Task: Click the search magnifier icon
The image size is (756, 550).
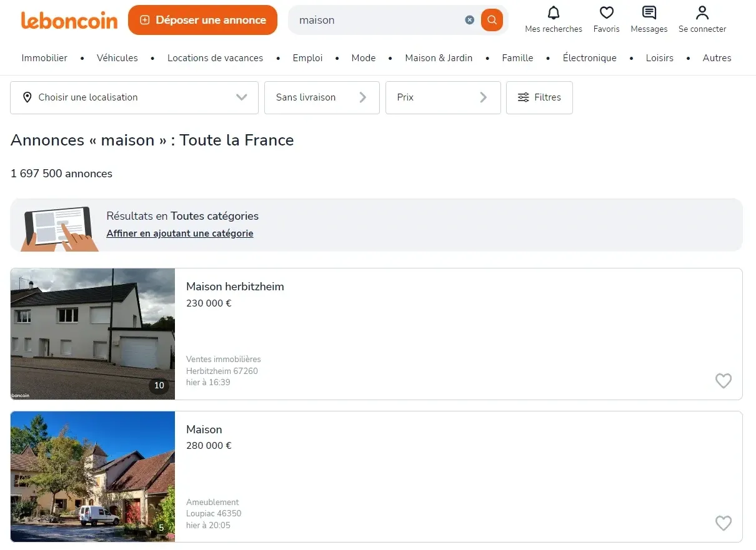Action: pyautogui.click(x=491, y=19)
